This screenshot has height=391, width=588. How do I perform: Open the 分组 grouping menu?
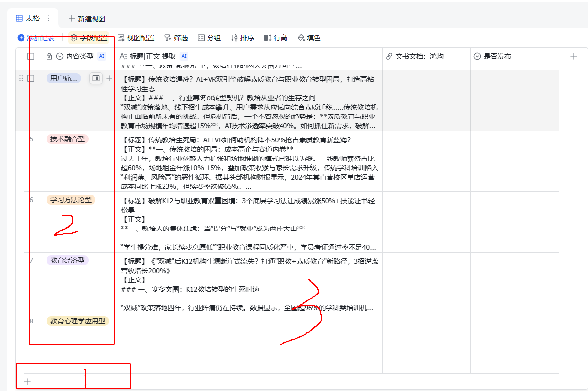[209, 38]
